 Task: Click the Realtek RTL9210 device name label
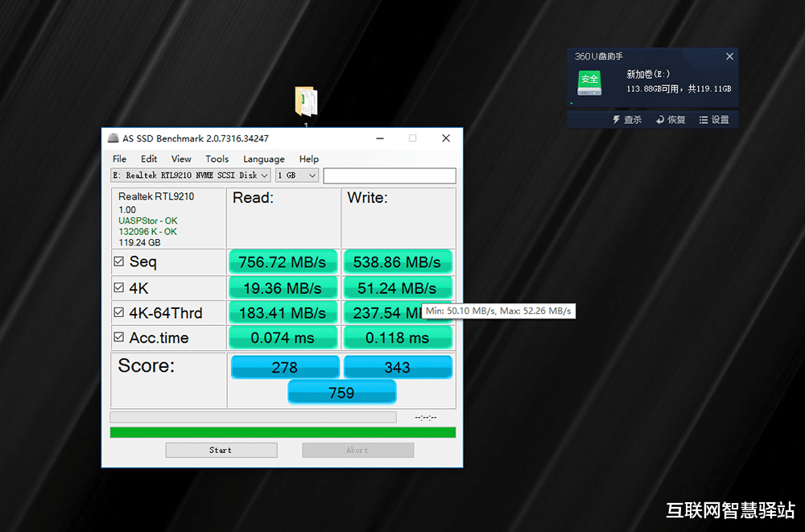tap(156, 196)
